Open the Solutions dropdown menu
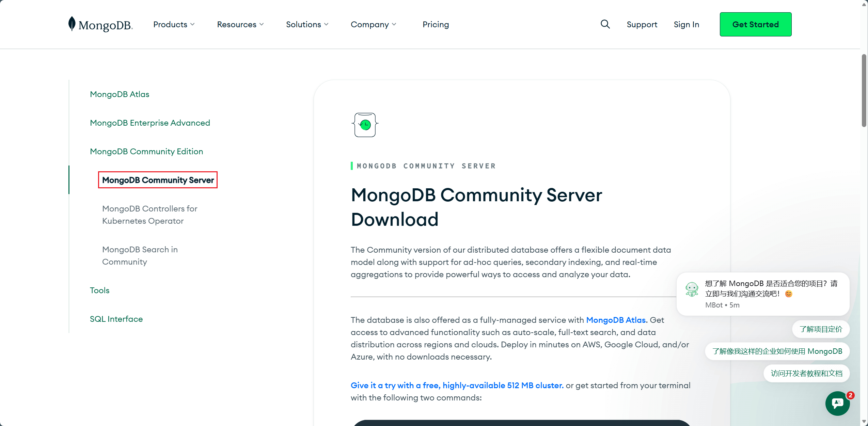Image resolution: width=868 pixels, height=426 pixels. [x=307, y=25]
